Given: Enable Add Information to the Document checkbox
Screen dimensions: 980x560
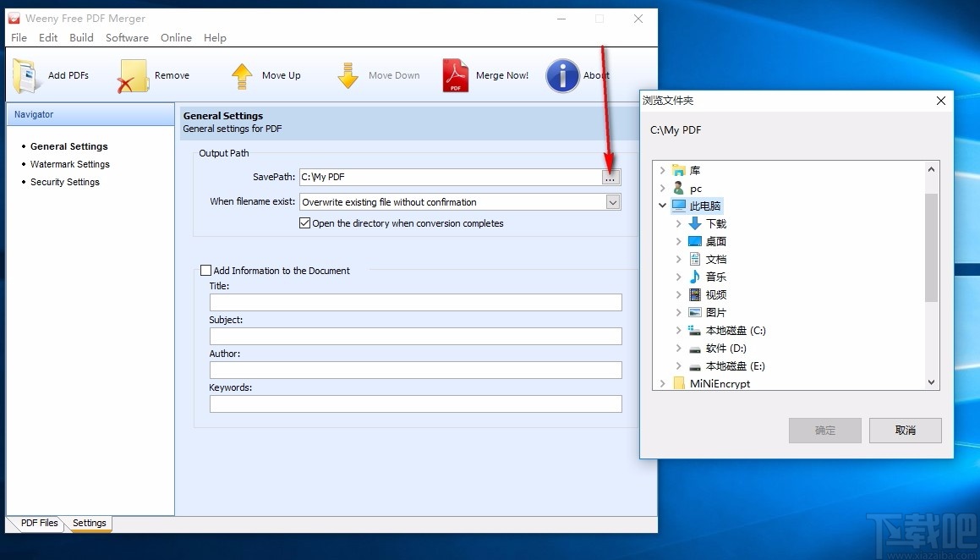Looking at the screenshot, I should 205,271.
